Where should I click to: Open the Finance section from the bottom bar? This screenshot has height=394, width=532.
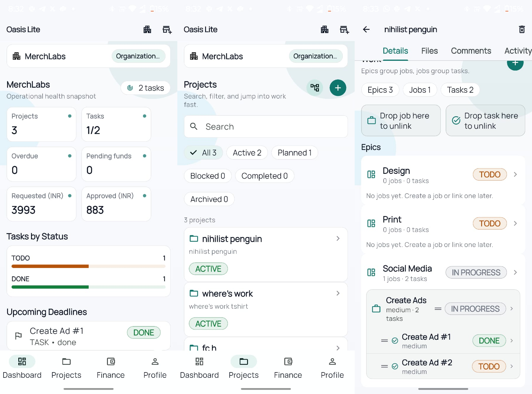110,367
